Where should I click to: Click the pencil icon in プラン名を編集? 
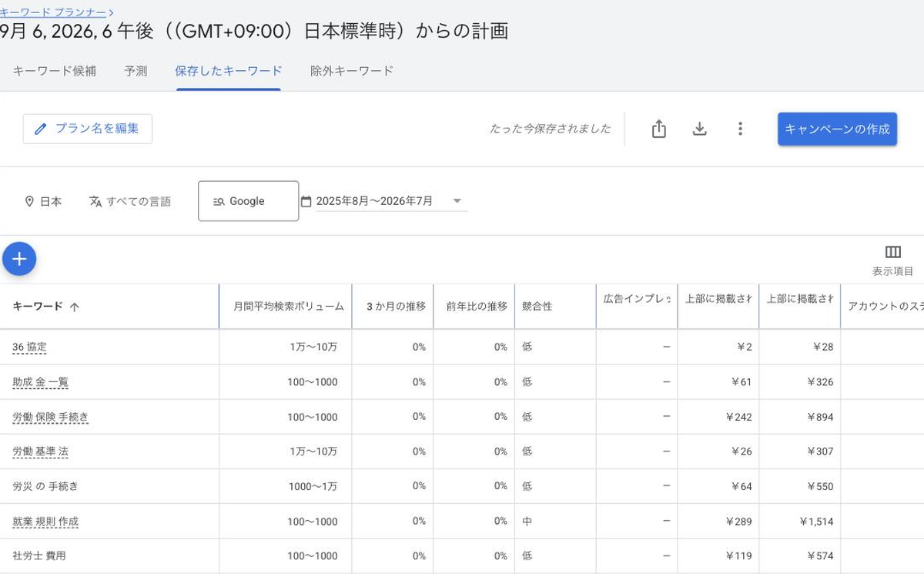tap(41, 129)
